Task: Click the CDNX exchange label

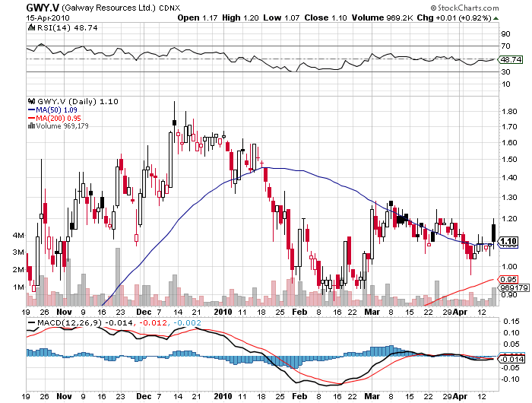Action: [169, 8]
